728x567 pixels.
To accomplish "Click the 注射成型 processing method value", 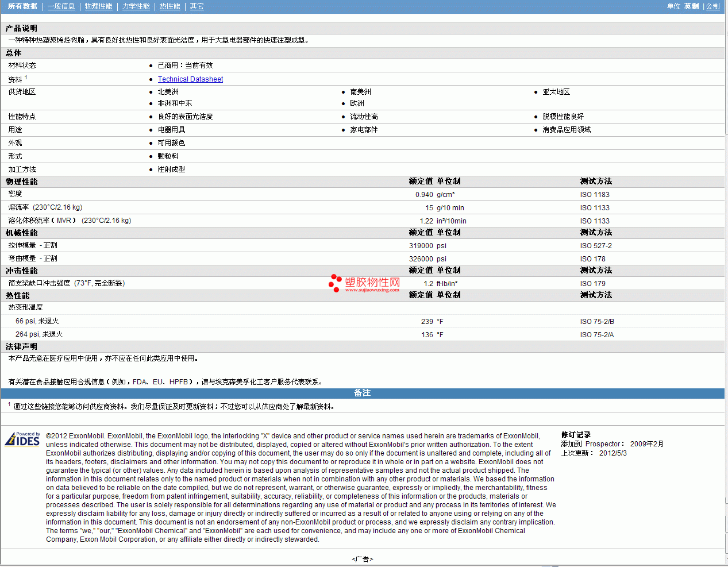I will 171,169.
